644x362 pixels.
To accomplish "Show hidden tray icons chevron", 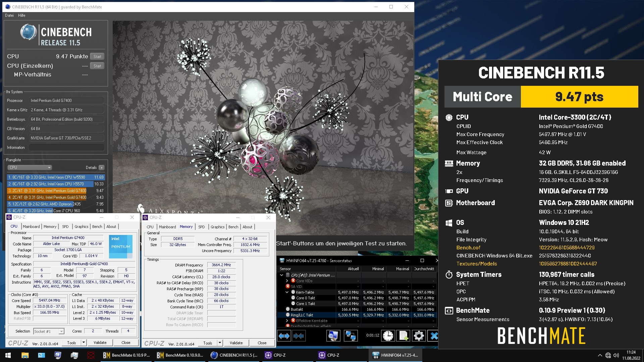I will [600, 355].
